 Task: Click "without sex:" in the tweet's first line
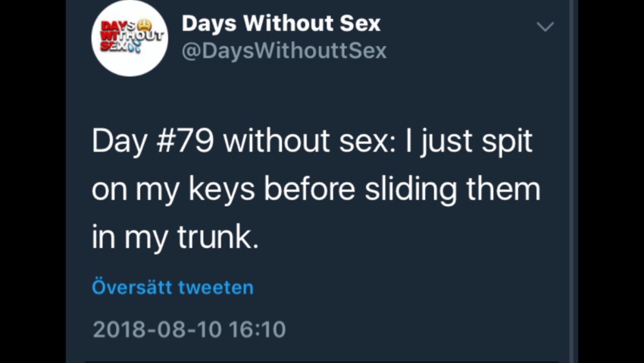pyautogui.click(x=308, y=142)
